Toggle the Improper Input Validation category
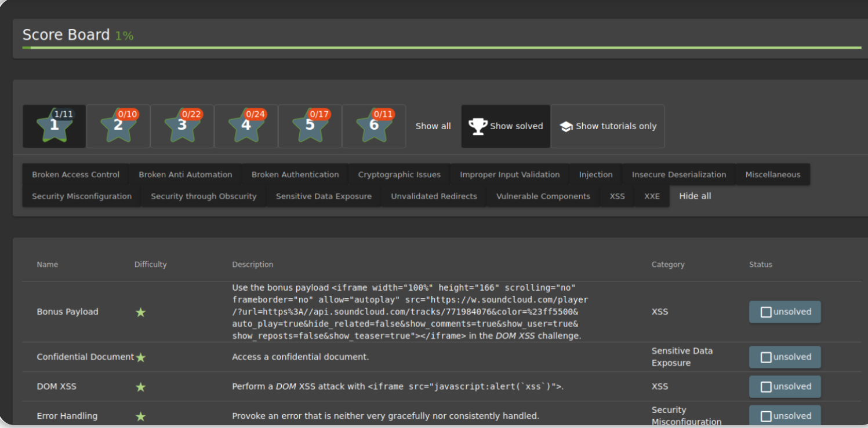868x428 pixels. [510, 174]
